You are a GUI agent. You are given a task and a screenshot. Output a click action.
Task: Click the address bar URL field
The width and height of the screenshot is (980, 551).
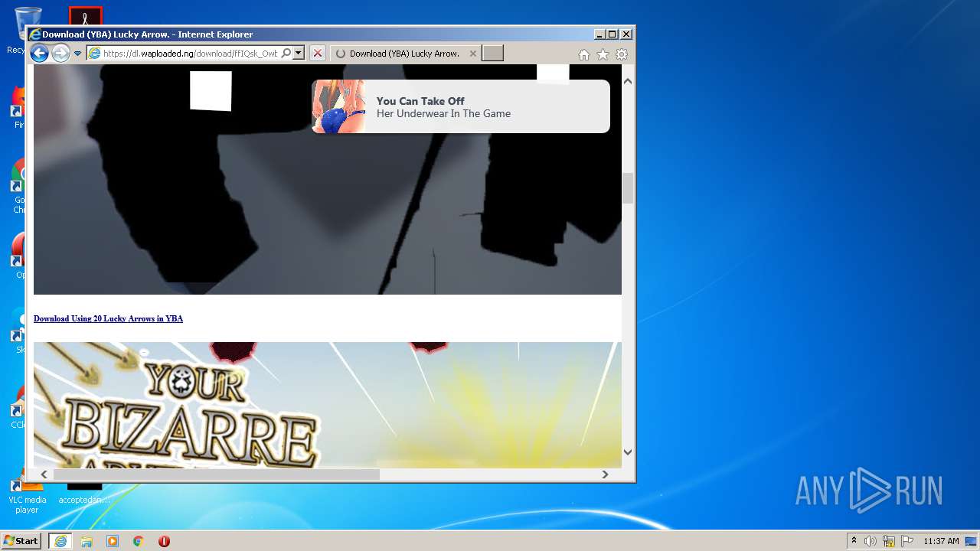190,54
